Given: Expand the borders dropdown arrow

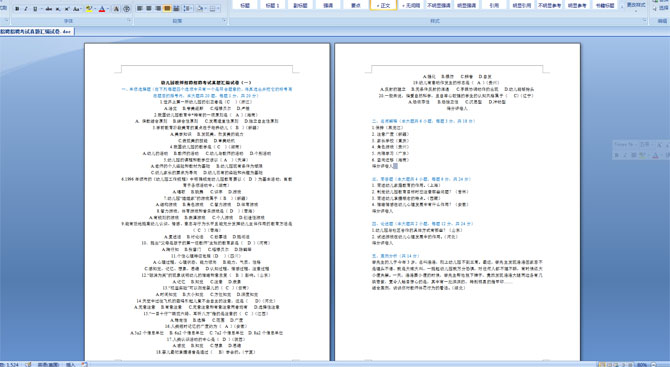Looking at the screenshot, I should pos(218,8).
